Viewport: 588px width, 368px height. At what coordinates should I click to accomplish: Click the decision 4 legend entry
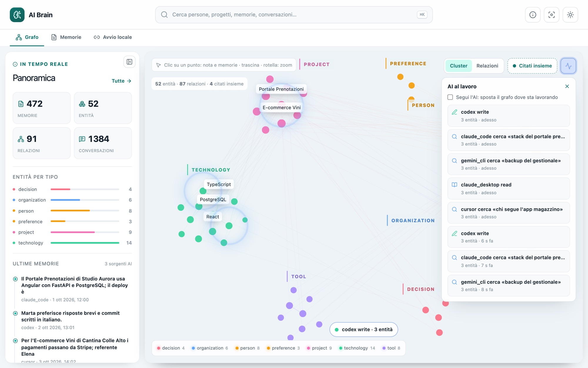(171, 348)
